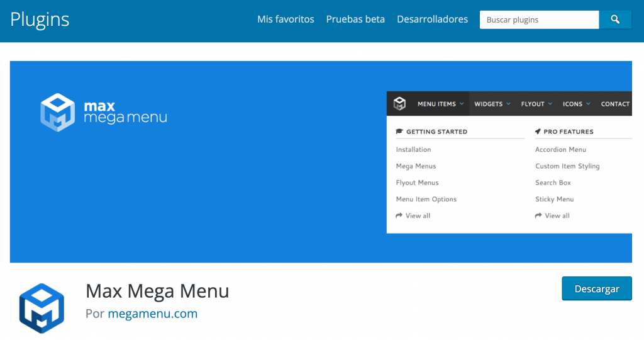Open the Mega Menus link

(x=416, y=166)
